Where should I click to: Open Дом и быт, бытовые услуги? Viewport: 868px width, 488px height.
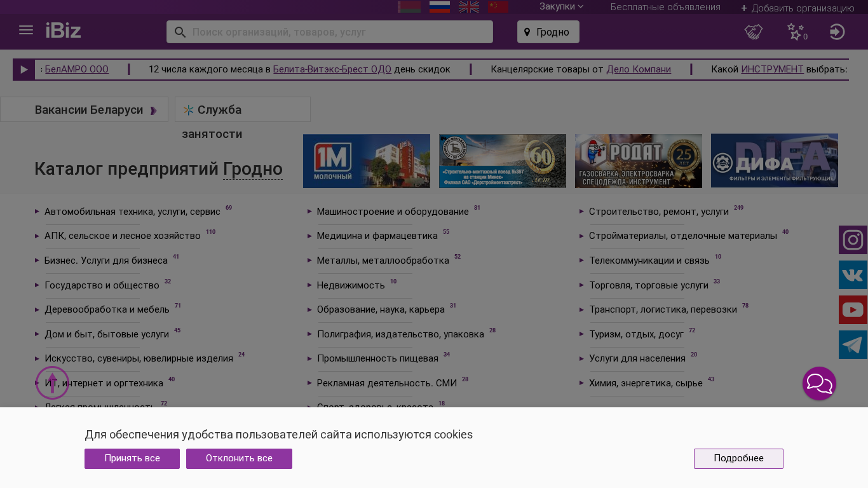click(107, 334)
